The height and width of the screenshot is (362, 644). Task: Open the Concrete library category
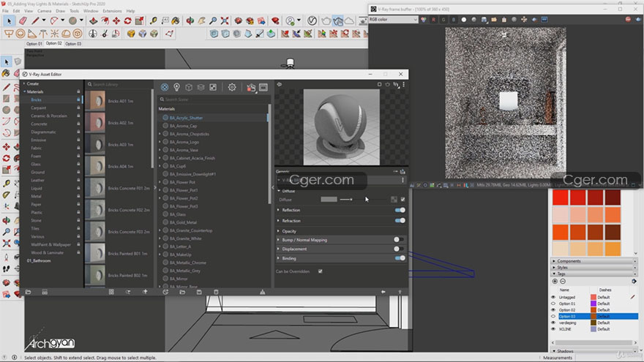click(x=39, y=124)
